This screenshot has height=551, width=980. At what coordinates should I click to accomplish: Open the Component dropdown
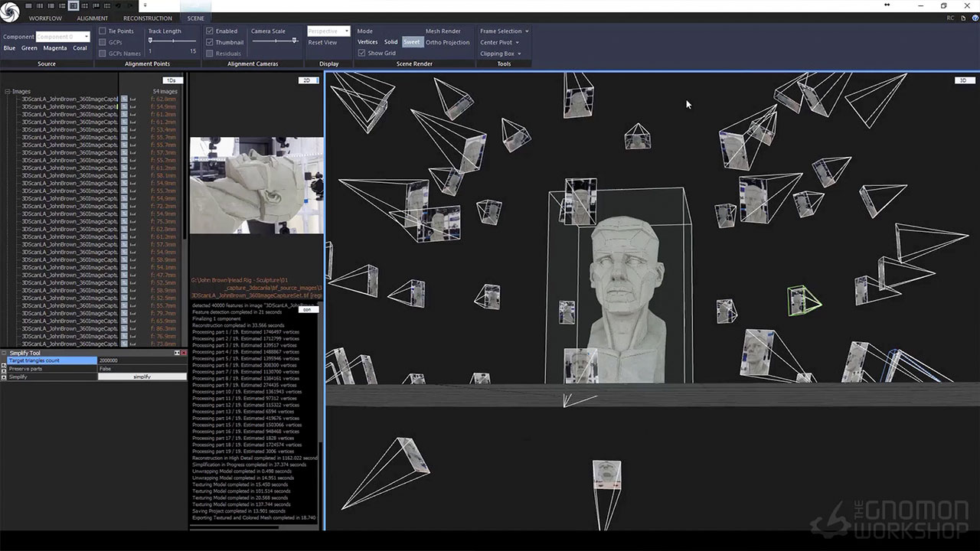click(64, 37)
